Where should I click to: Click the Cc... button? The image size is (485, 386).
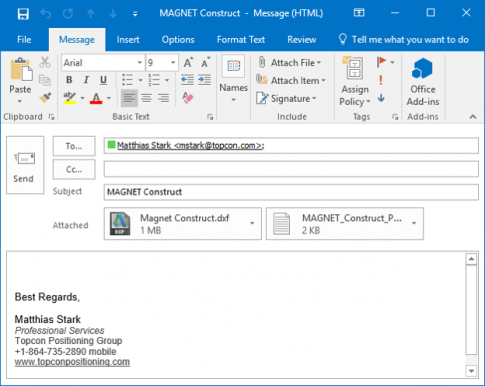[x=74, y=169]
